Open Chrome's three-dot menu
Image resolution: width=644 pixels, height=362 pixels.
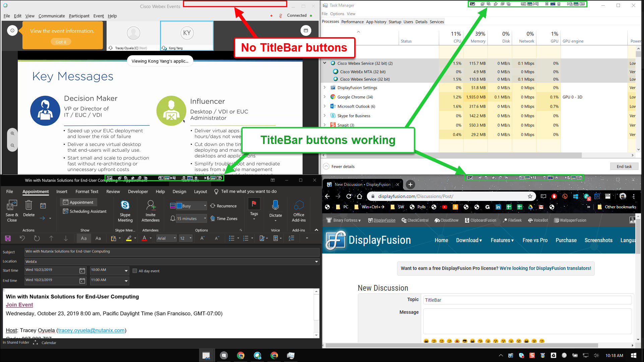pos(634,196)
